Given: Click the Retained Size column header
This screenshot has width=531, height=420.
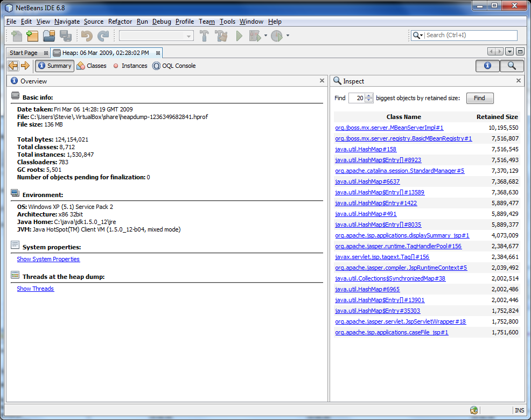Looking at the screenshot, I should (x=497, y=117).
